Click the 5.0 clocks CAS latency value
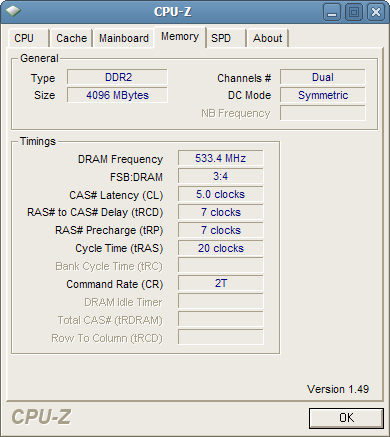 tap(220, 194)
